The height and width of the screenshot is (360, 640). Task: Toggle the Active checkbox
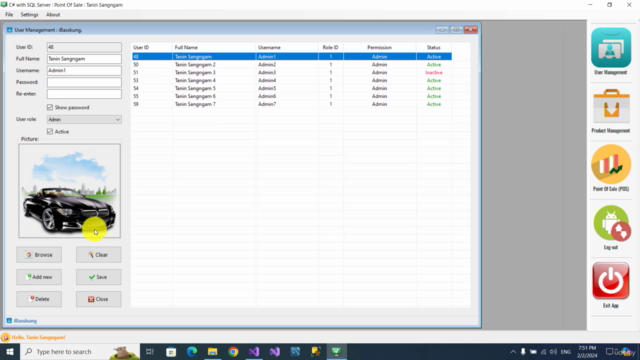tap(50, 131)
